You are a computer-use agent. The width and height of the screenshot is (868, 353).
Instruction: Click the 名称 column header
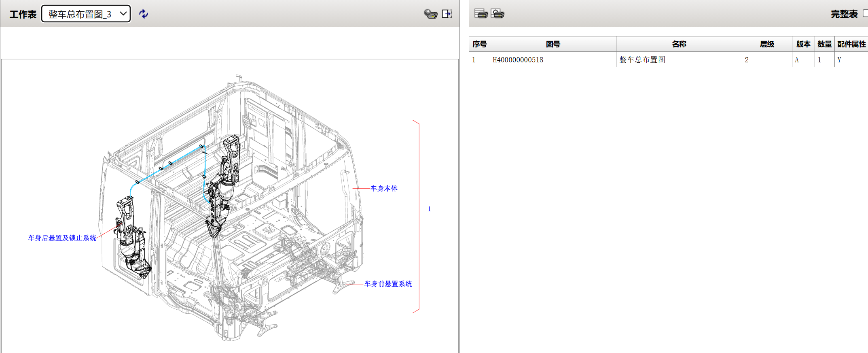(679, 44)
